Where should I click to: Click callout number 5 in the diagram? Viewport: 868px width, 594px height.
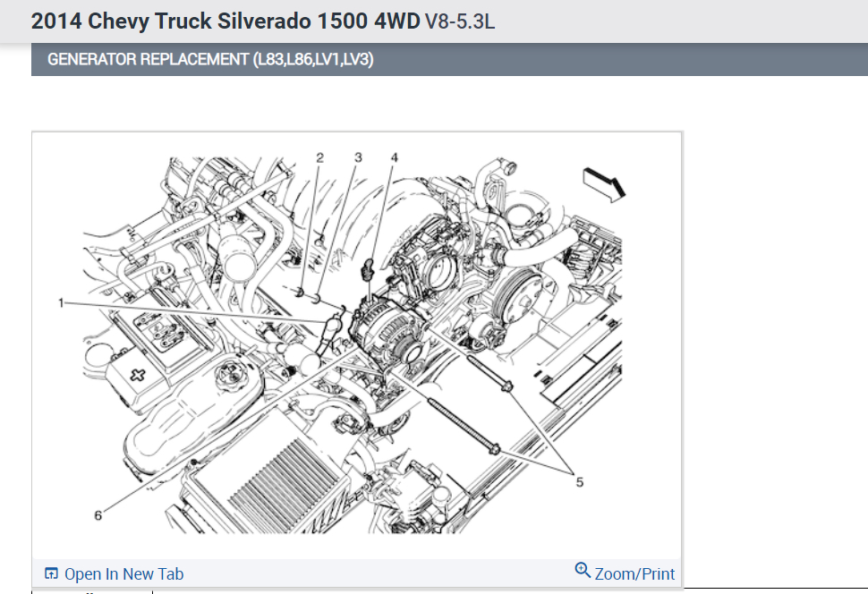point(580,482)
